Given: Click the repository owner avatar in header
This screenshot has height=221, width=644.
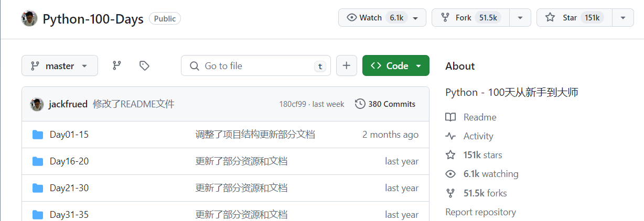Looking at the screenshot, I should click(29, 18).
